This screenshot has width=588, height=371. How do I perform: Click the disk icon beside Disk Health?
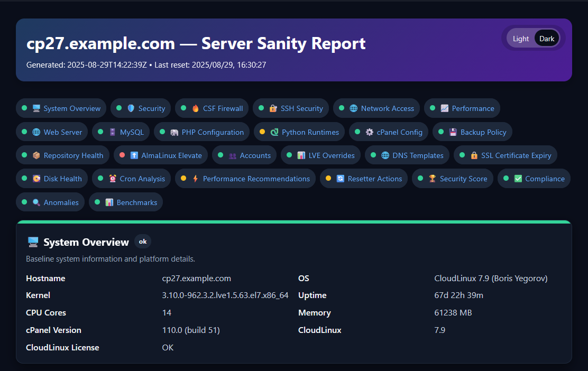tap(36, 179)
